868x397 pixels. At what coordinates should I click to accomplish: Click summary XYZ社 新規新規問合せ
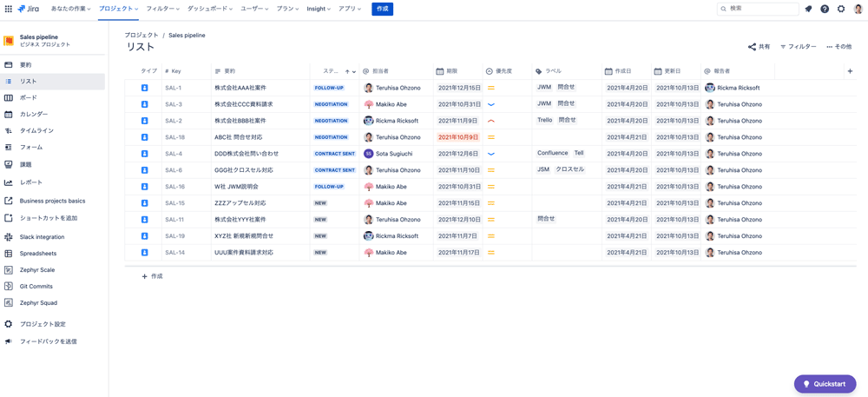(244, 236)
